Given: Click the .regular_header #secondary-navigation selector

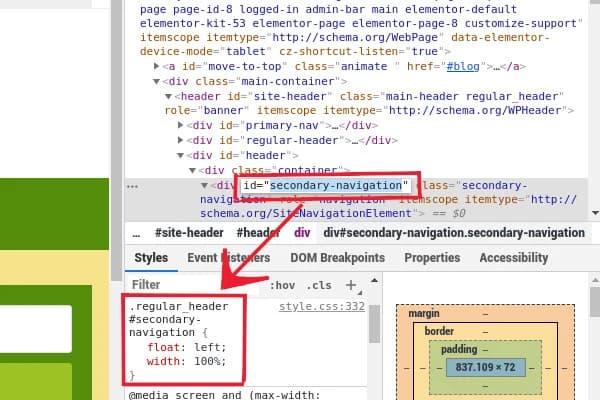Looking at the screenshot, I should click(179, 319).
